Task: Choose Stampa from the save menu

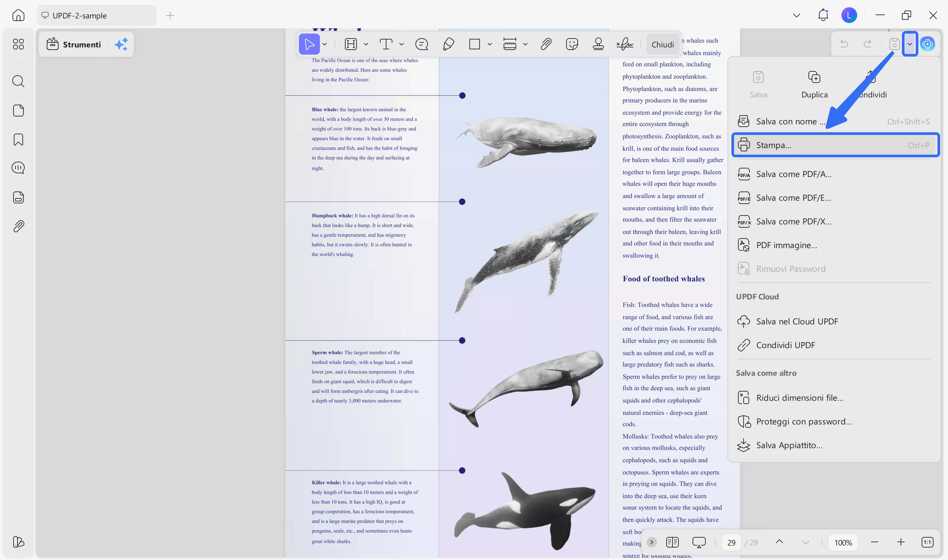Action: (774, 145)
